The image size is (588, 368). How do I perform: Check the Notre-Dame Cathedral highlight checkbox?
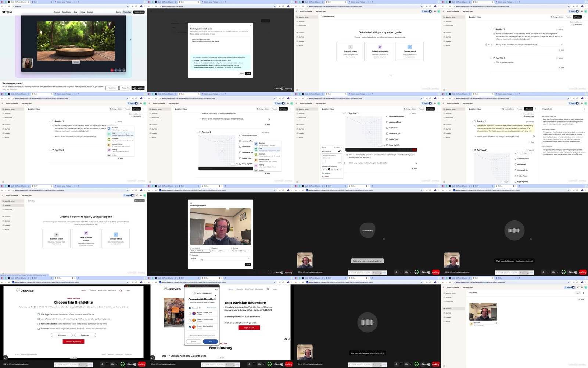tap(39, 324)
